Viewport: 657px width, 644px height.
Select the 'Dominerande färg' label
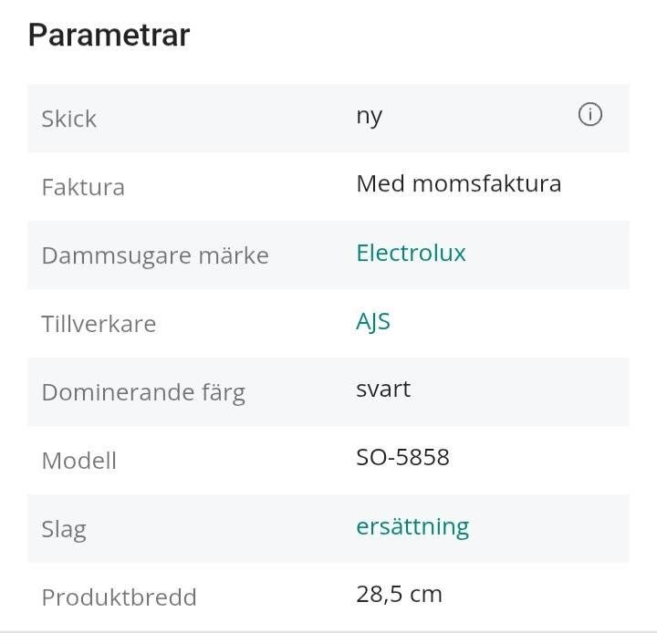(x=143, y=392)
